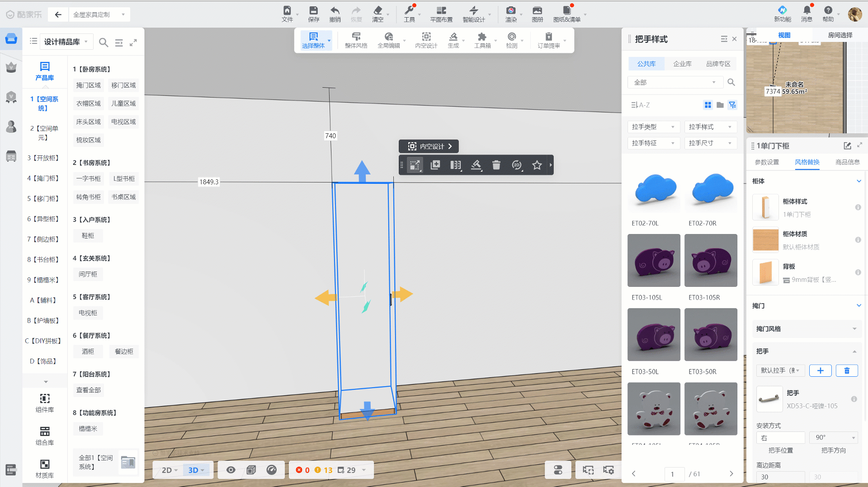Click the add handle plus button
Viewport: 868px width, 487px height.
click(820, 371)
